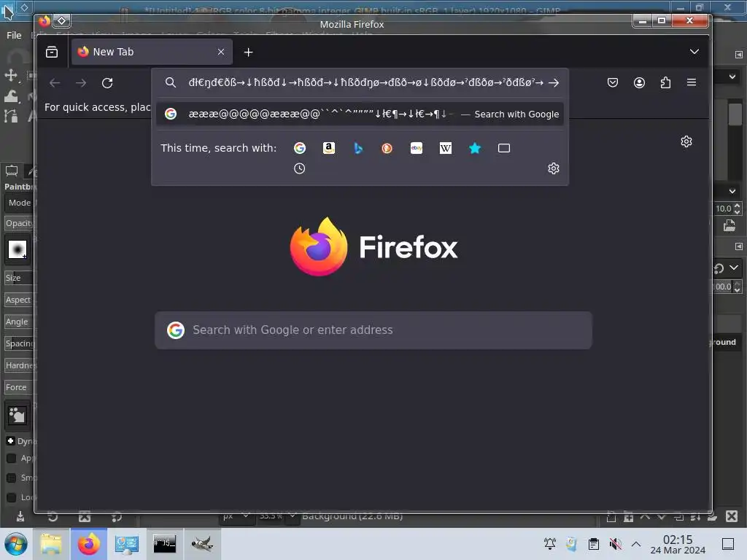Open the Mode dropdown in GIMP tool options
Image resolution: width=747 pixels, height=560 pixels.
(x=19, y=203)
